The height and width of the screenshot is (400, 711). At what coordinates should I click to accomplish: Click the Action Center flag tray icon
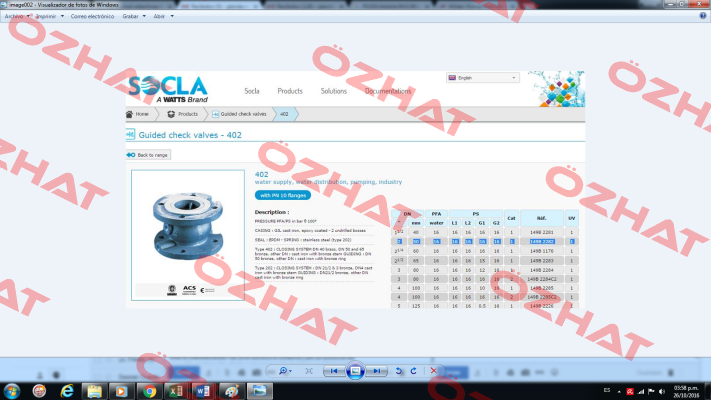point(651,391)
